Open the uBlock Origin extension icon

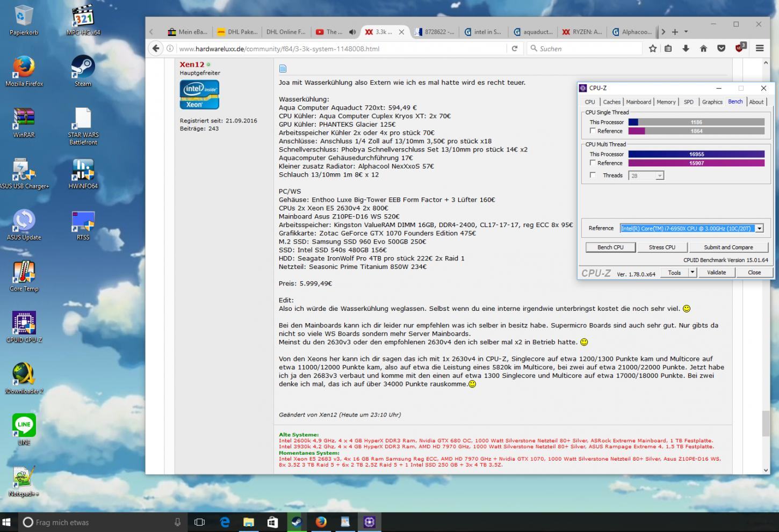740,48
